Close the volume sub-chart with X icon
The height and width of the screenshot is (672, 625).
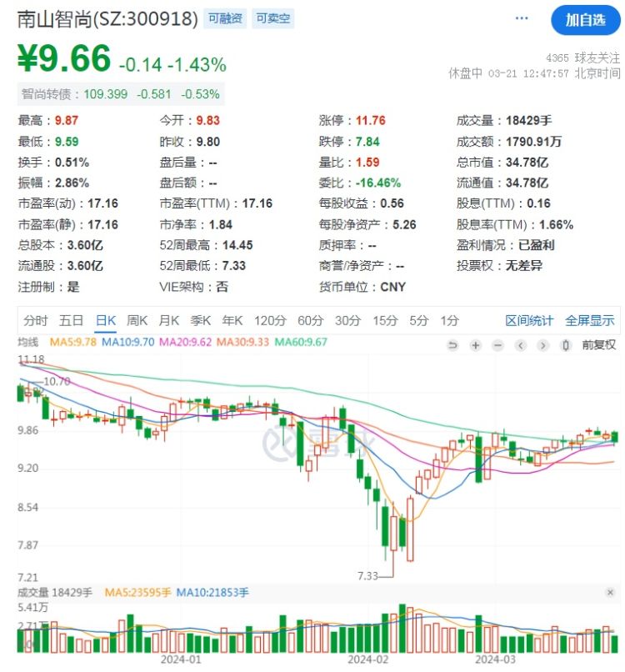[x=610, y=592]
